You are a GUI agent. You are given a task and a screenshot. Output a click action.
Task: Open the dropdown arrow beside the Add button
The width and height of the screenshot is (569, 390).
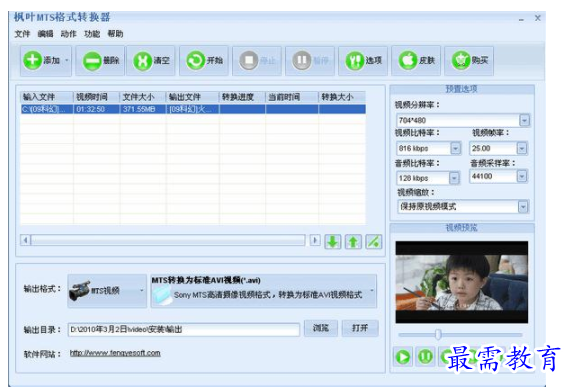coord(67,61)
